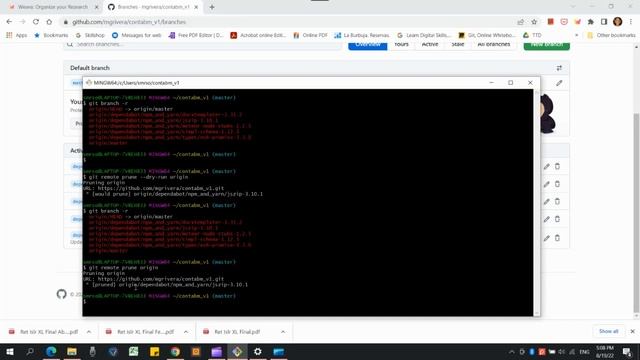Screen dimensions: 640x360
Task: Go back using the browser back arrow
Action: [9, 22]
